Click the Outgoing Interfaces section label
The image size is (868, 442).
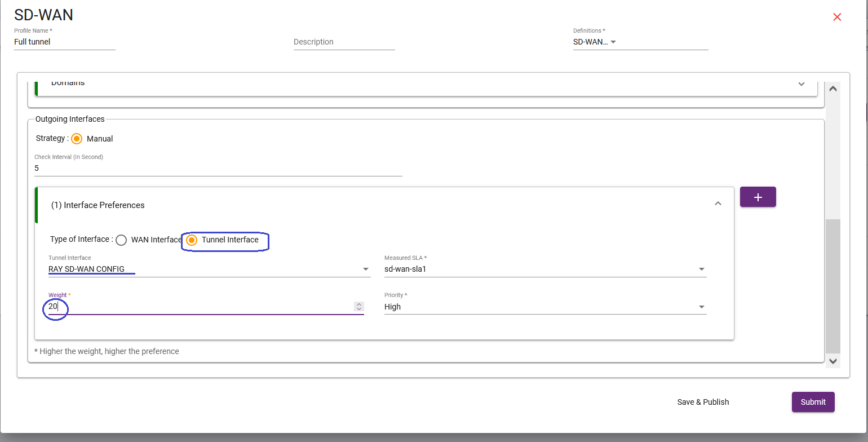pyautogui.click(x=70, y=119)
